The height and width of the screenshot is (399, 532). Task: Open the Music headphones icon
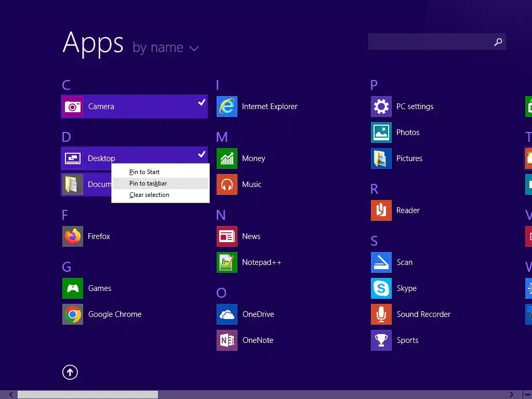pos(227,184)
